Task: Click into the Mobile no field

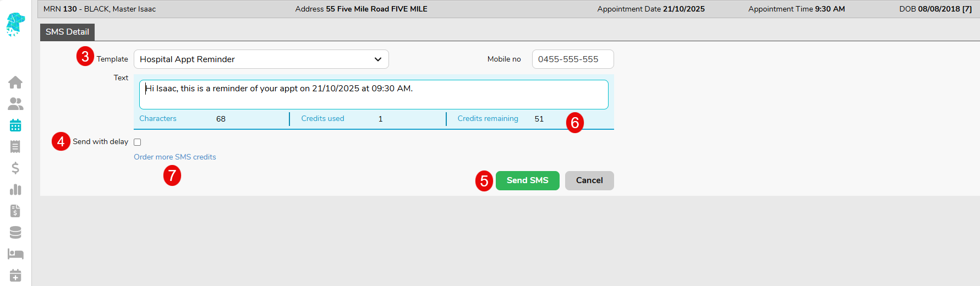Action: 572,59
